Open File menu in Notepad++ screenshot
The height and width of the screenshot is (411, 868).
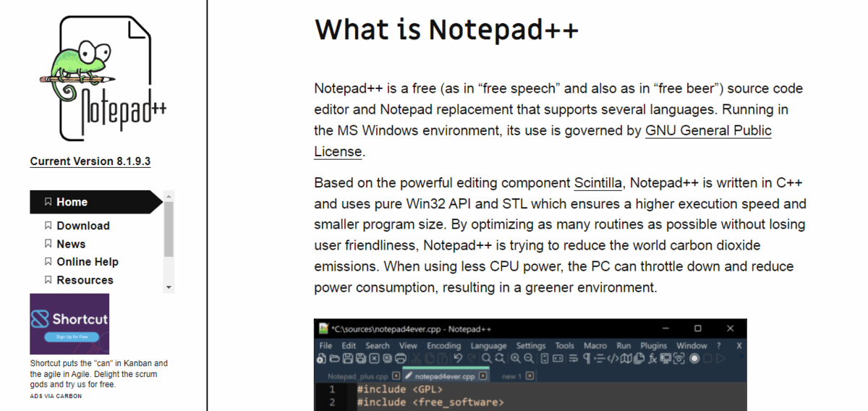(x=325, y=346)
